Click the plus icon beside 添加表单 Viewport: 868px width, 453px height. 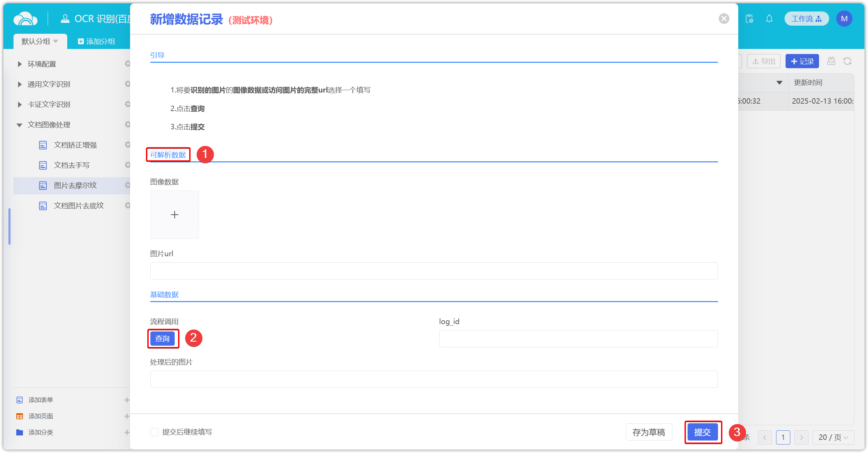(x=127, y=400)
